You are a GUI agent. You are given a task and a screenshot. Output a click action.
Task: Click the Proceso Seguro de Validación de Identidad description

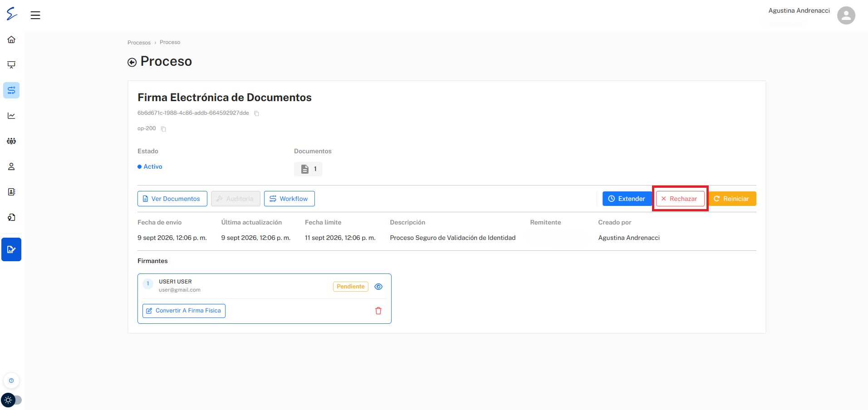pos(453,238)
